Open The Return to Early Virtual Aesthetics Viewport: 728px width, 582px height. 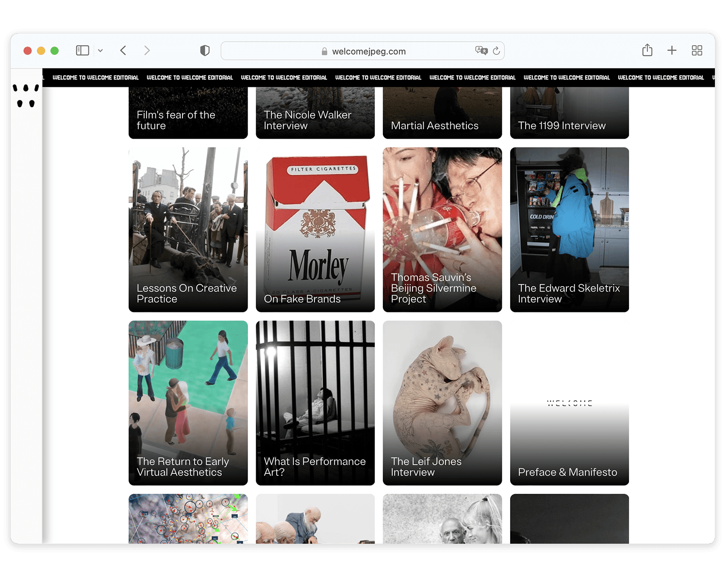[x=188, y=403]
